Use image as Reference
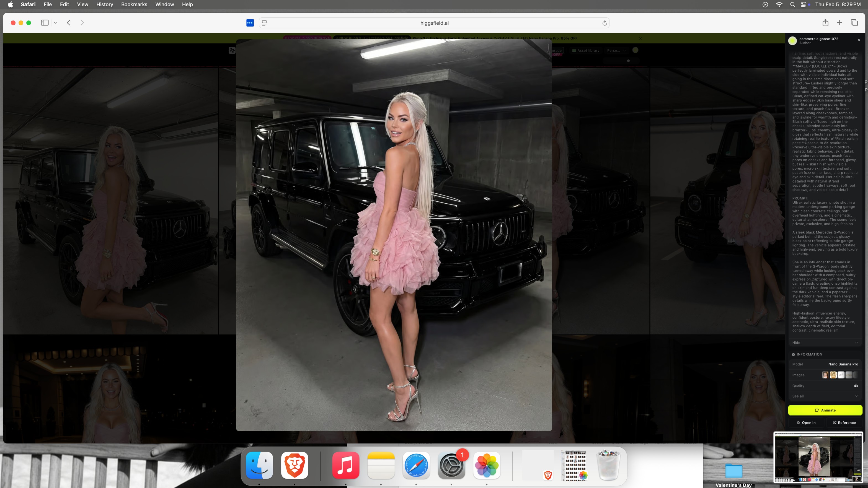Screen dimensions: 868x488 (844, 423)
